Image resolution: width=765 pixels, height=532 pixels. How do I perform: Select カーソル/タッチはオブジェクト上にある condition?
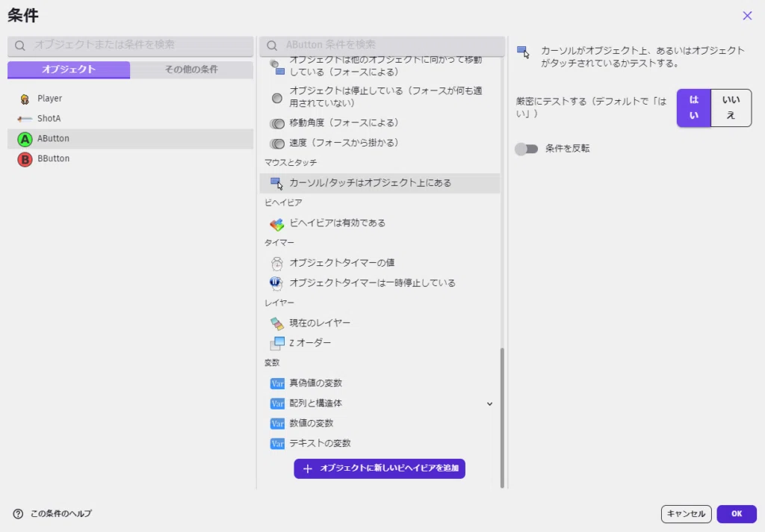point(380,184)
